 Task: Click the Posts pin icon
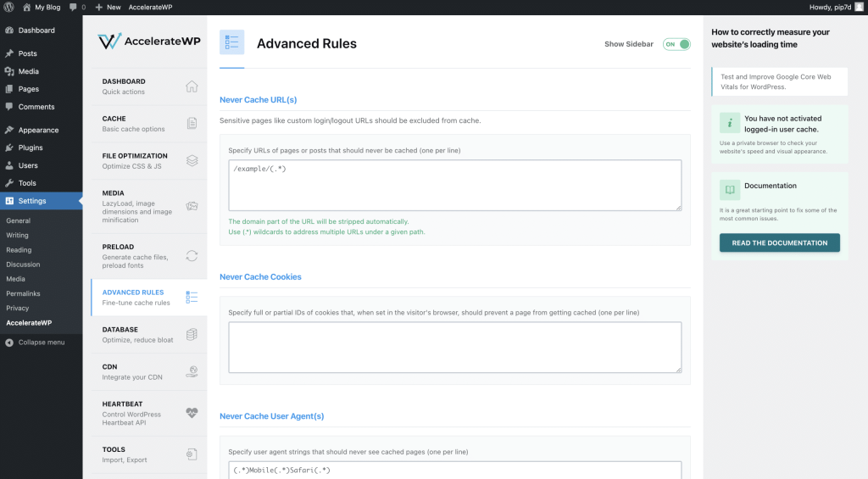click(9, 53)
